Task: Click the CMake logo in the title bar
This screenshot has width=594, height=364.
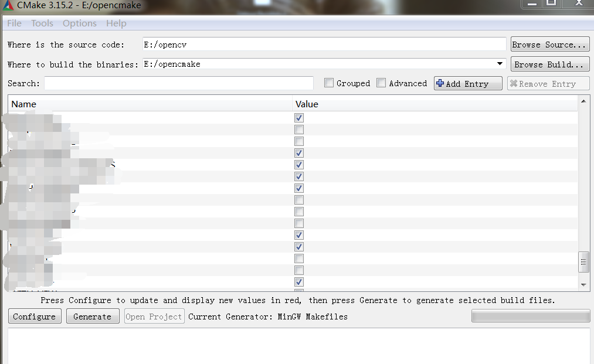Action: 8,4
